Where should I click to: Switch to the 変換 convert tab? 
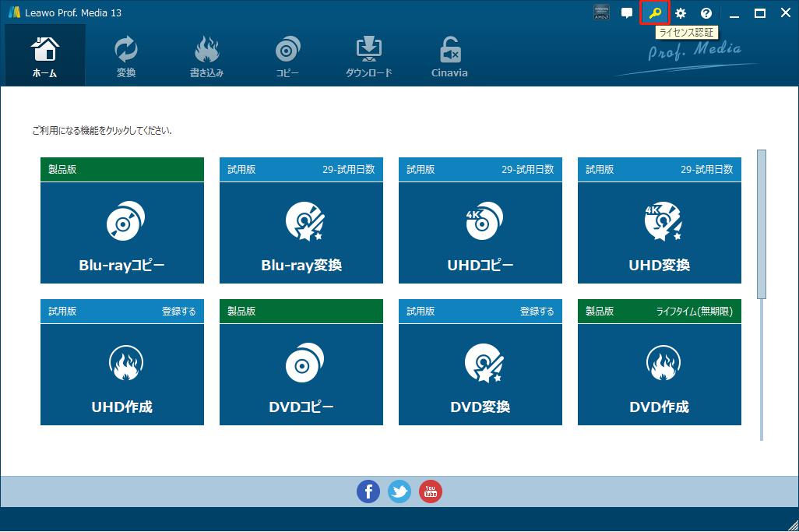[126, 55]
